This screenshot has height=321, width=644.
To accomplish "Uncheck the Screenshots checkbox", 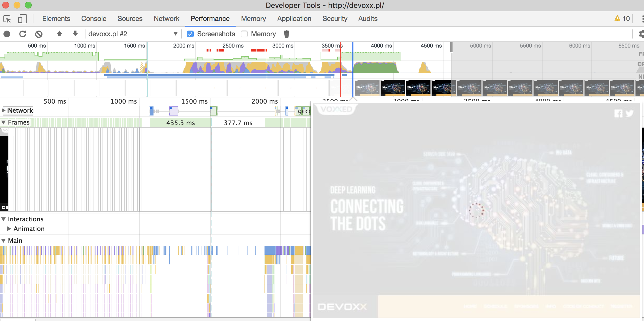I will coord(190,34).
